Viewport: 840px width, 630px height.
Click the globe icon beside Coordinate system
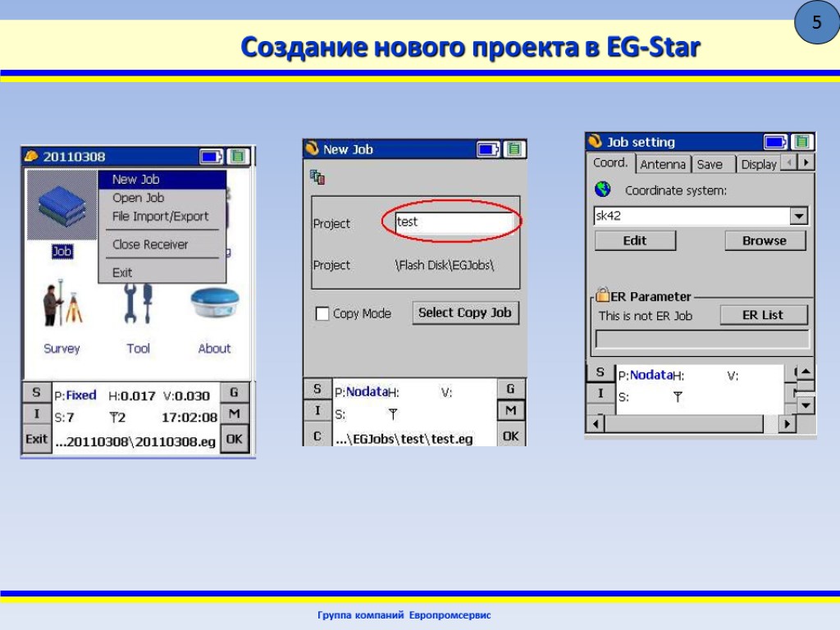click(x=603, y=189)
